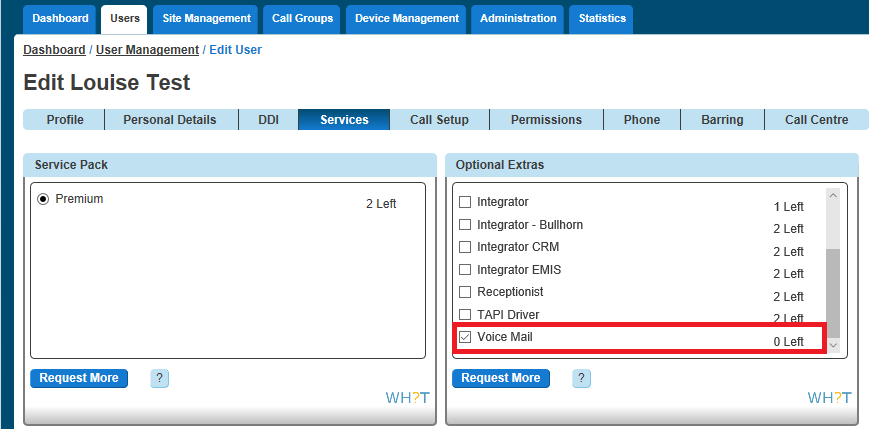The image size is (869, 429).
Task: Click the 'Edit Louise Test' heading
Action: 107,83
